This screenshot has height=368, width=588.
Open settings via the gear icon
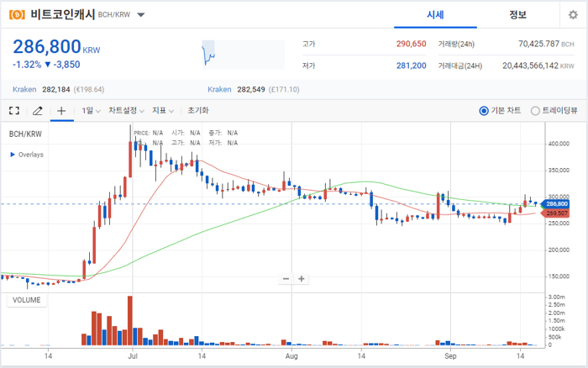(x=573, y=14)
